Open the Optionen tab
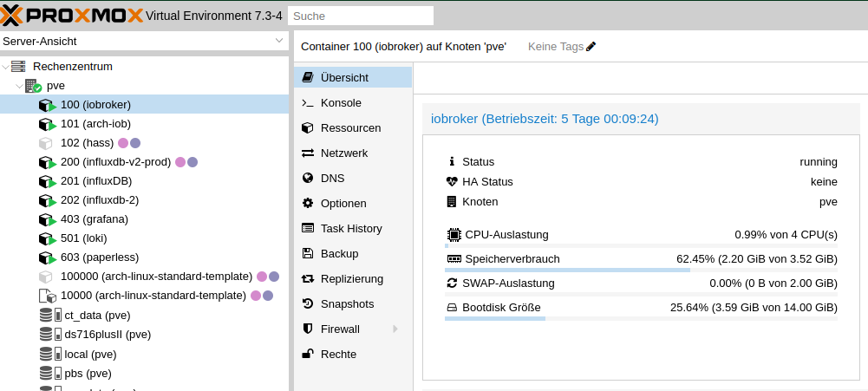 [x=353, y=203]
